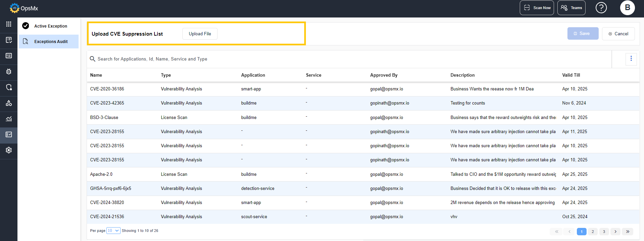
Task: Click the settings gear icon in sidebar
Action: click(9, 150)
